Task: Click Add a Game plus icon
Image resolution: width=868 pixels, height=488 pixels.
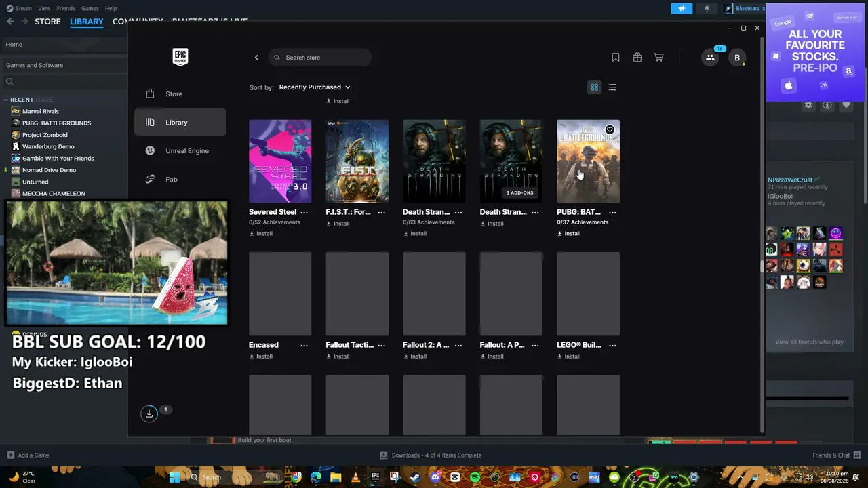Action: coord(10,455)
